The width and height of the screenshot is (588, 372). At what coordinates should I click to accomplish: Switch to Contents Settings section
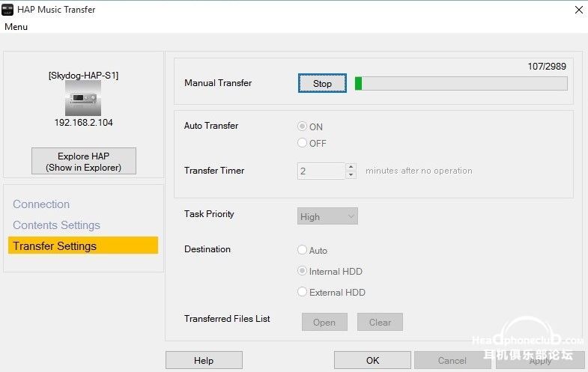pos(57,225)
